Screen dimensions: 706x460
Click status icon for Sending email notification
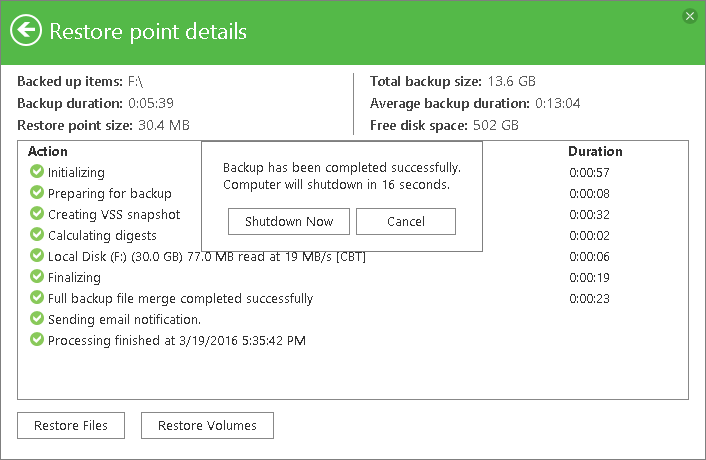[37, 319]
